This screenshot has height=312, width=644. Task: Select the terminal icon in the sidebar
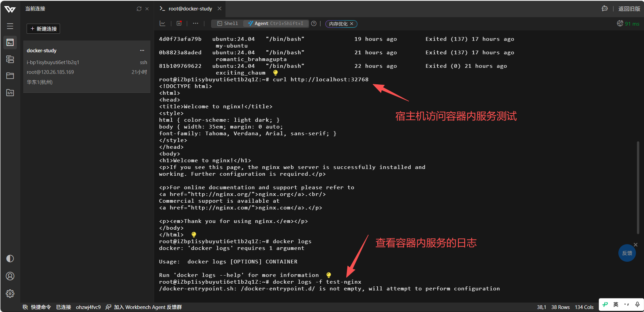[x=10, y=42]
